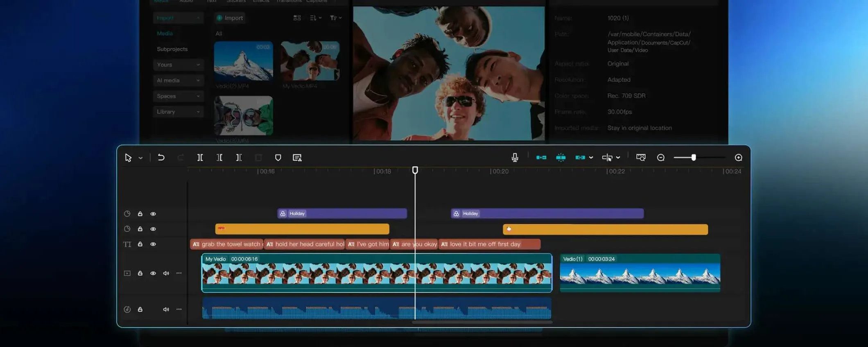The height and width of the screenshot is (347, 868).
Task: Toggle visibility of the caption text track
Action: (x=153, y=244)
